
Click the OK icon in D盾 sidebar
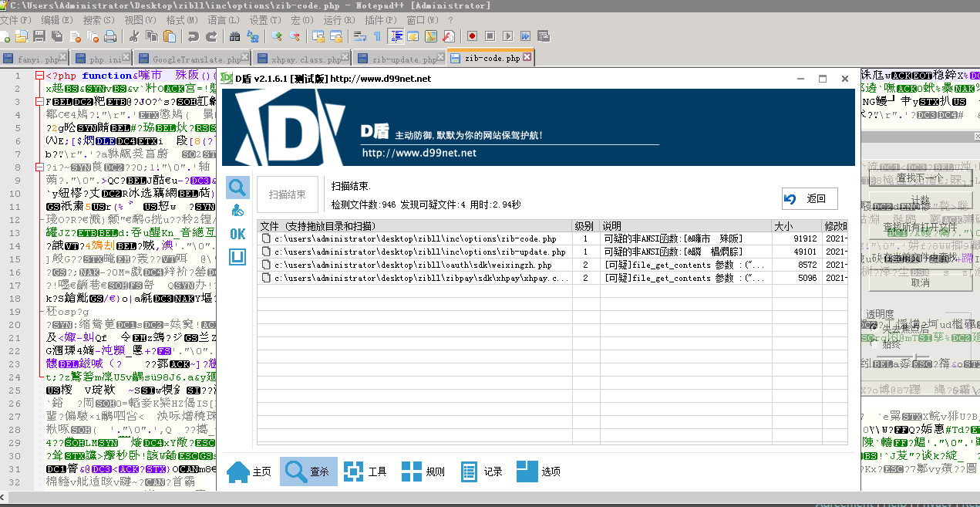pyautogui.click(x=237, y=235)
